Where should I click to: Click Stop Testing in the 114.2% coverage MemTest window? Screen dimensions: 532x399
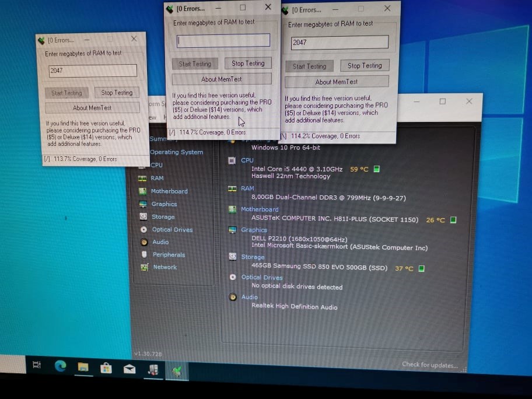pyautogui.click(x=365, y=65)
